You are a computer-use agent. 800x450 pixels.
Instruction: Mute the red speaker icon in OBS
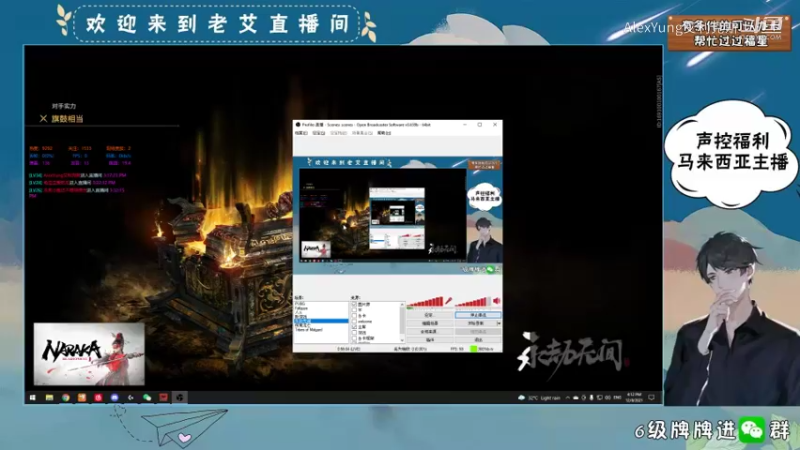(496, 301)
